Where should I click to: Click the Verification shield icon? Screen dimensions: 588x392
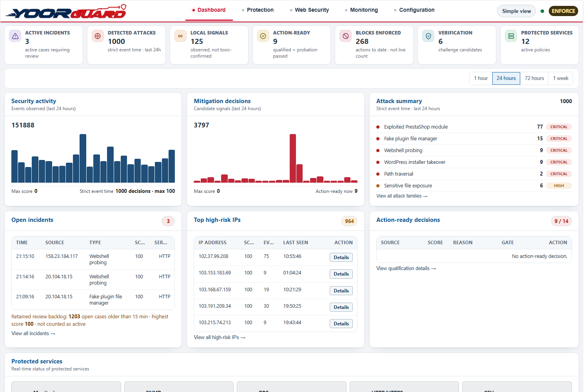pos(428,36)
